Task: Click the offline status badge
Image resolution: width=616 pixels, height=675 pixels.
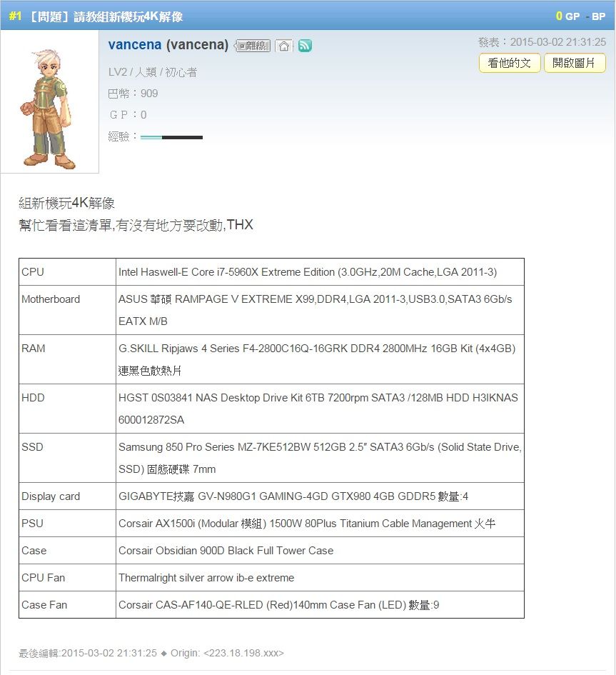Action: (x=253, y=46)
